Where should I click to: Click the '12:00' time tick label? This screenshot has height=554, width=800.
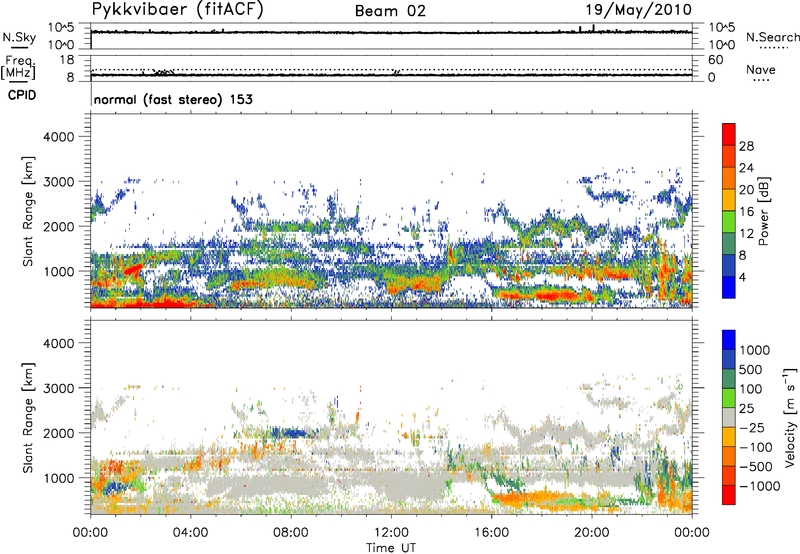point(391,533)
